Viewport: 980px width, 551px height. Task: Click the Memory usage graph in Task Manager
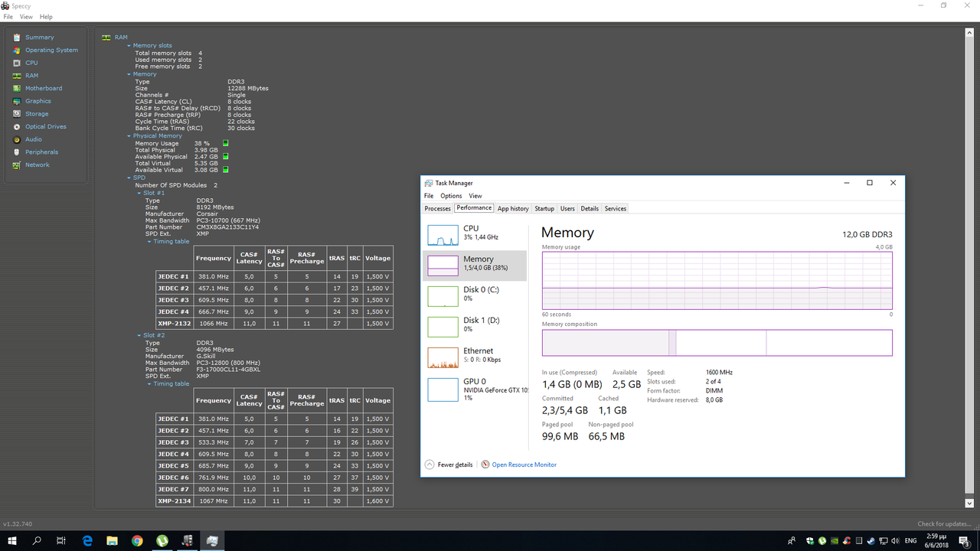717,280
